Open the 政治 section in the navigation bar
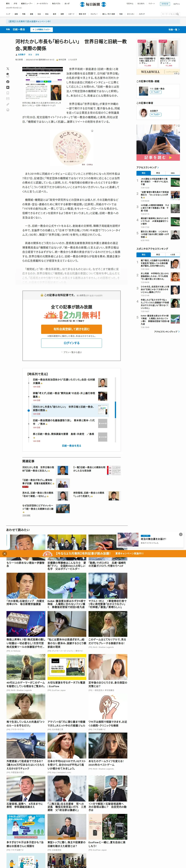Screen dimensions: 186x868 click(x=47, y=14)
